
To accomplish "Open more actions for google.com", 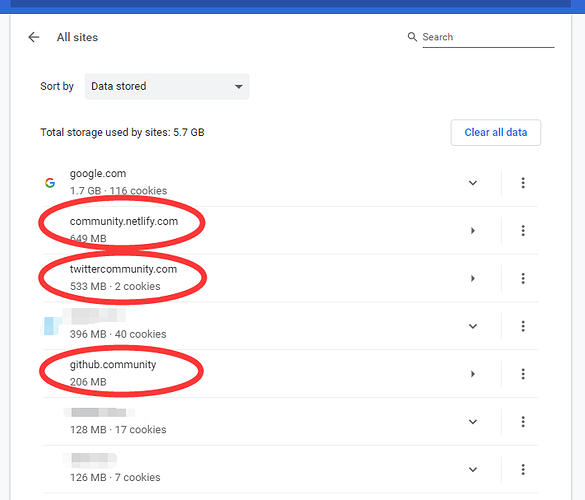I will [523, 183].
